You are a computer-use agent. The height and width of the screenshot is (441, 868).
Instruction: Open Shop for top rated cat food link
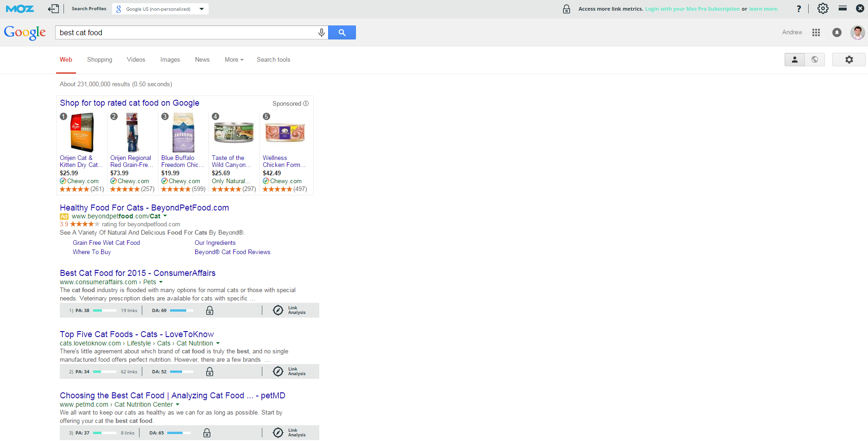point(129,103)
